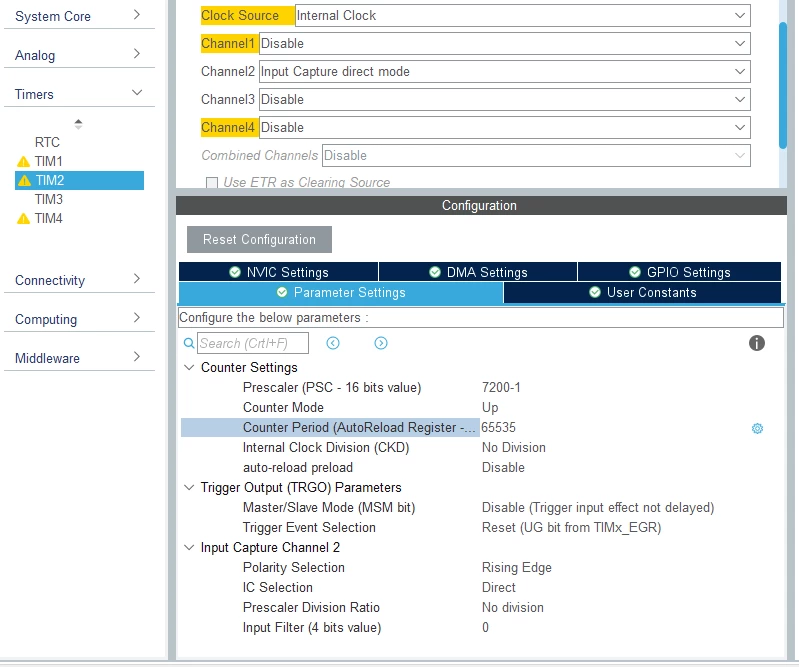Click the warning icon beside TIM4
The image size is (799, 667).
coord(23,219)
